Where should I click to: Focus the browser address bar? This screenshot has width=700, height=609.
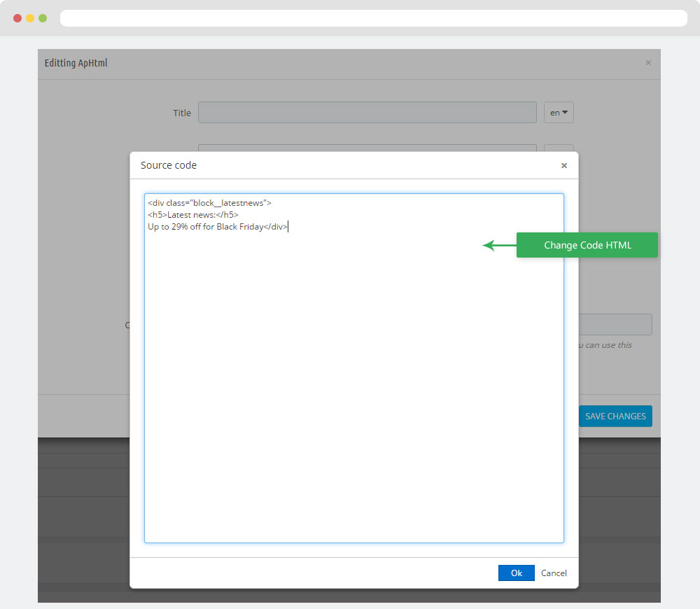point(373,18)
